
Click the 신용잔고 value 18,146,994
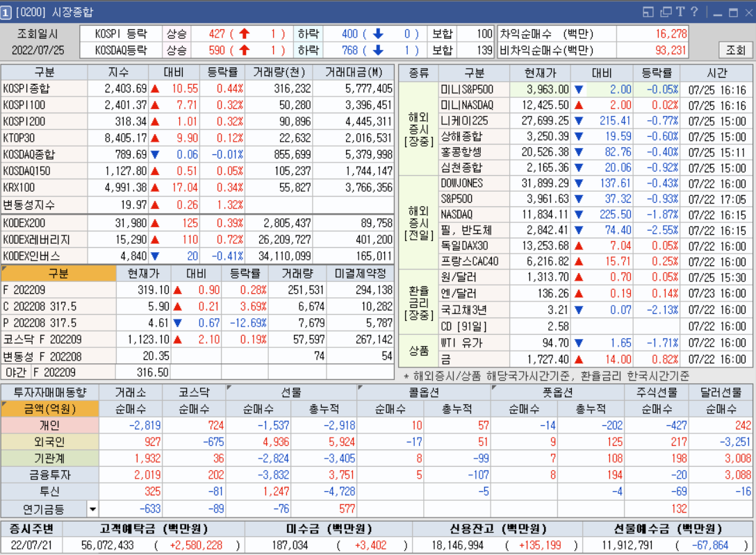pyautogui.click(x=457, y=545)
